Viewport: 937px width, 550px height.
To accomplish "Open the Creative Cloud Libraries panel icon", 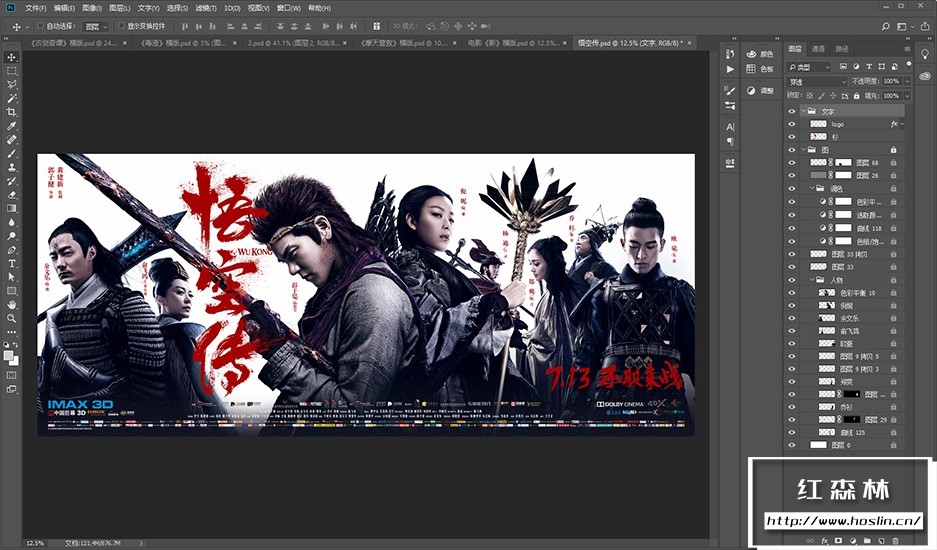I will pos(925,77).
